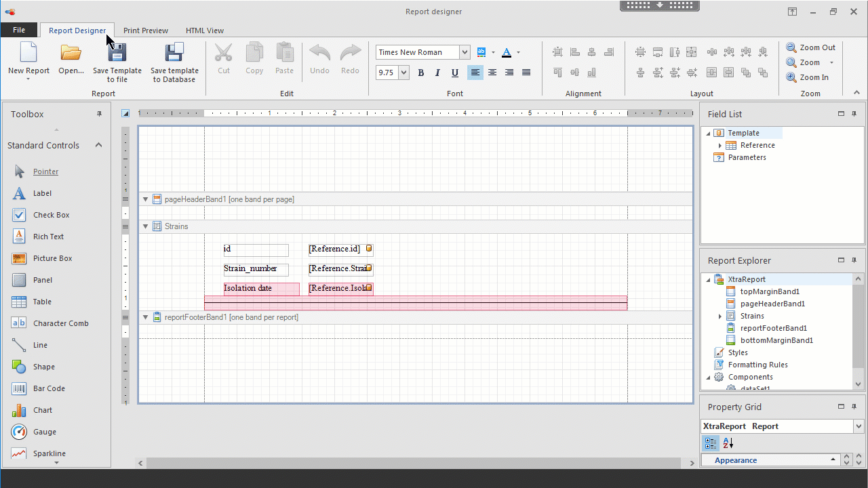This screenshot has width=868, height=488.
Task: Toggle justified text alignment
Action: (526, 73)
